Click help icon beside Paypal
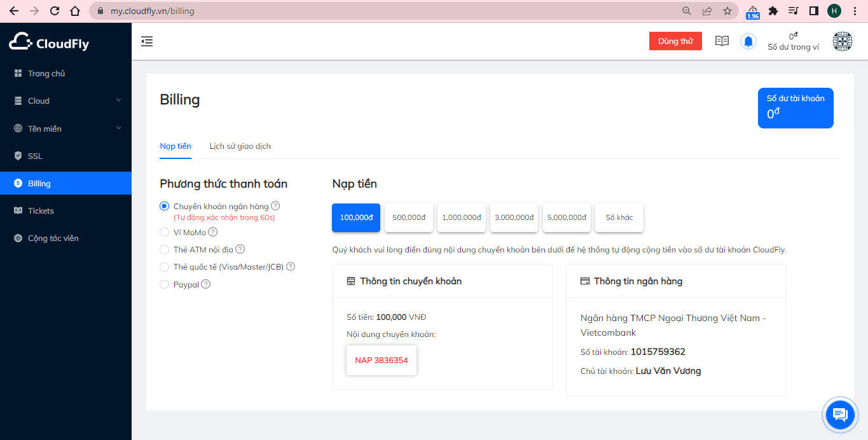The width and height of the screenshot is (868, 440). coord(206,284)
